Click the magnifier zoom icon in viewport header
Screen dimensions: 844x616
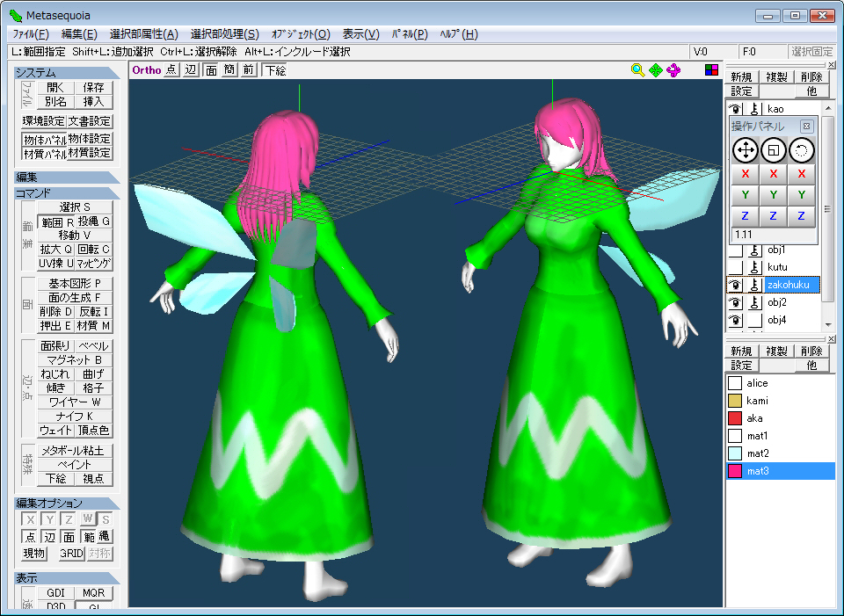[638, 70]
